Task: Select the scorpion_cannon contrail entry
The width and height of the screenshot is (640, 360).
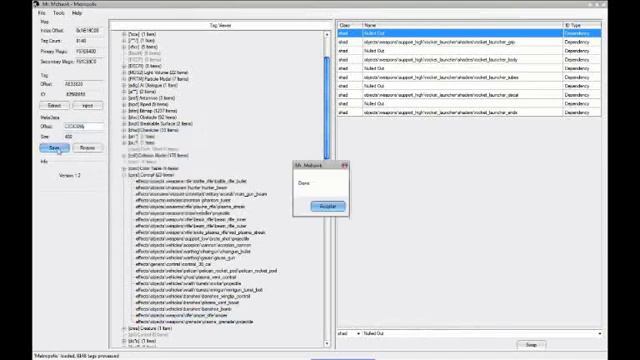Action: coord(193,245)
